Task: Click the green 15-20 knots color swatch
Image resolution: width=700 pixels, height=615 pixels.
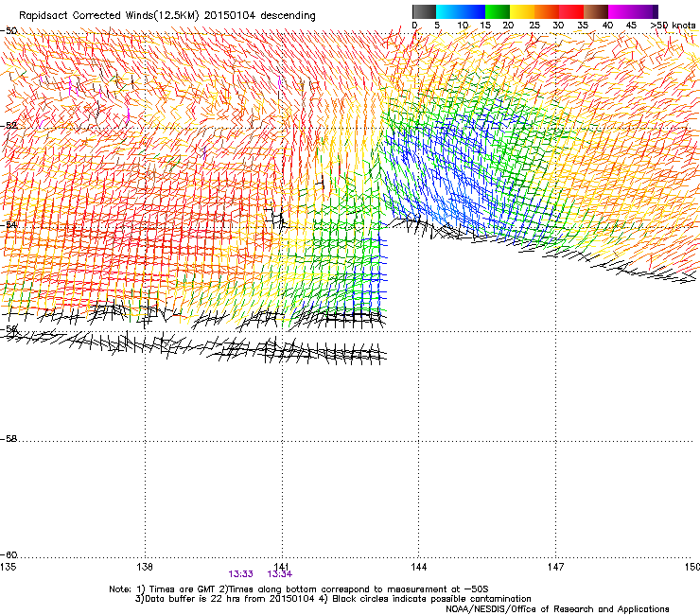Action: pos(498,11)
